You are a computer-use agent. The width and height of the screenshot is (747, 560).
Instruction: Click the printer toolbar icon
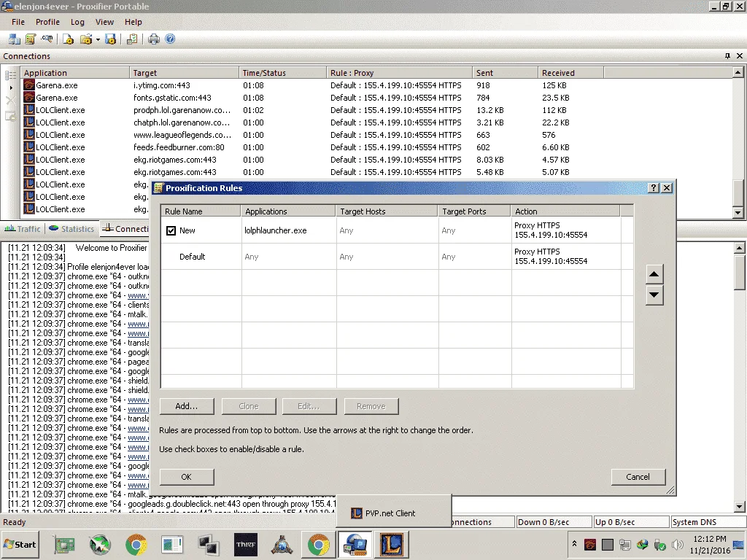pyautogui.click(x=153, y=39)
